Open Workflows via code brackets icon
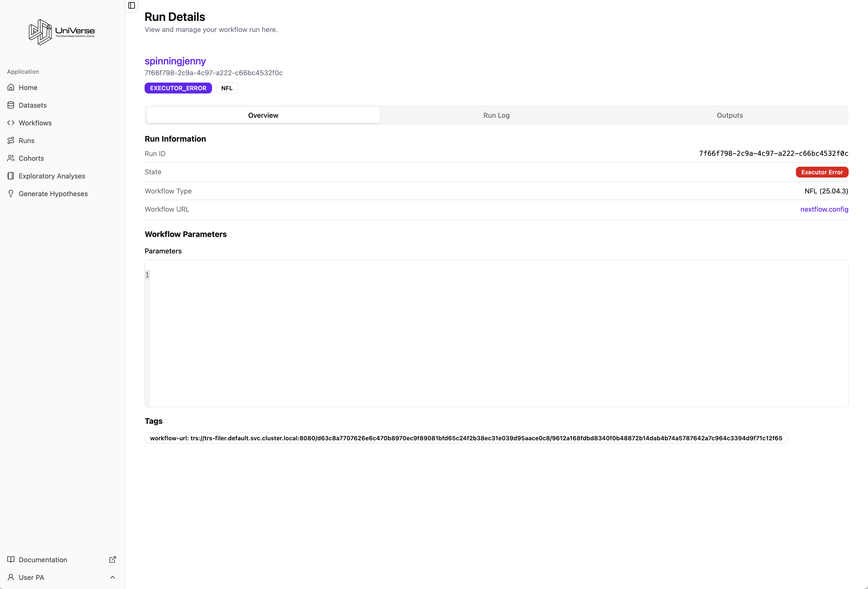The height and width of the screenshot is (589, 868). click(11, 123)
